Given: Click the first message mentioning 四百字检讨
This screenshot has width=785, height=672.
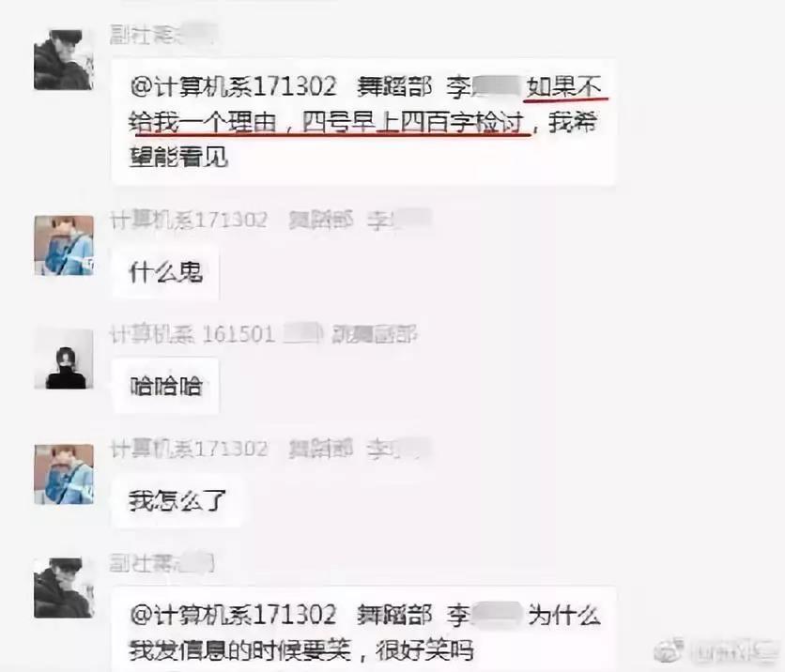Looking at the screenshot, I should 364,122.
